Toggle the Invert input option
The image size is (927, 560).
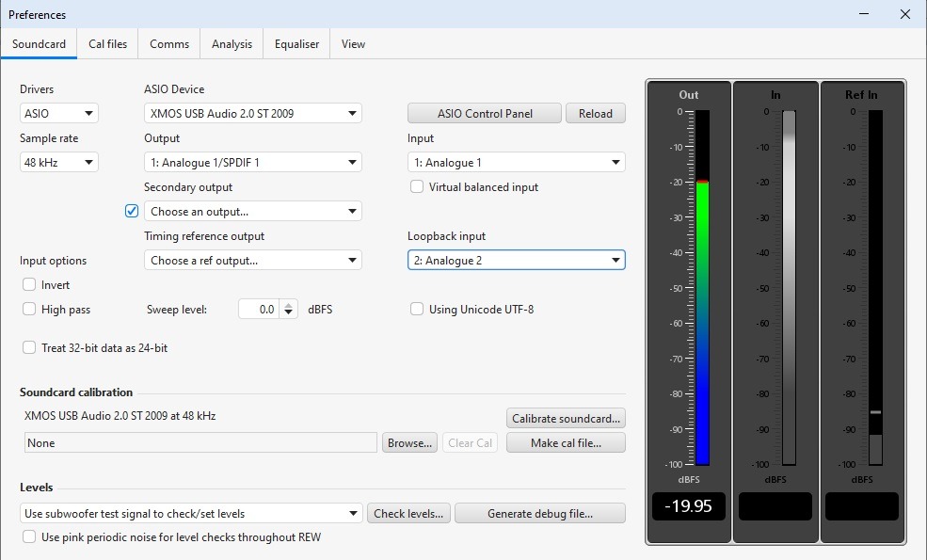pos(29,284)
